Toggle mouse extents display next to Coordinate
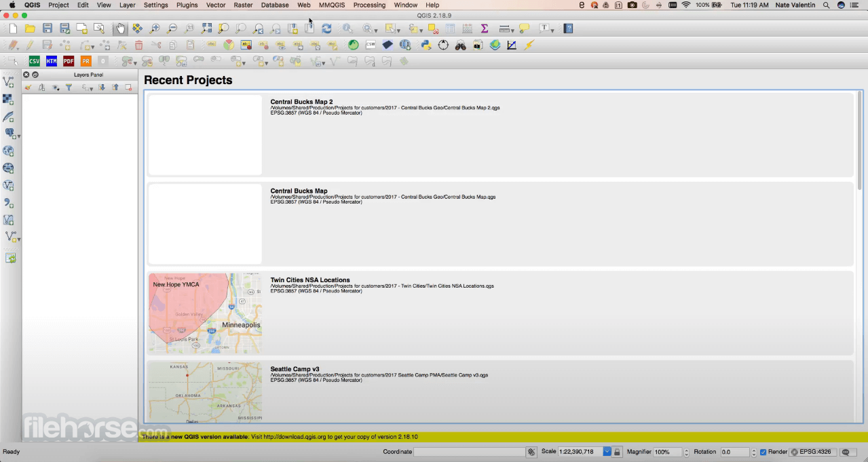The image size is (868, 462). coord(533,452)
